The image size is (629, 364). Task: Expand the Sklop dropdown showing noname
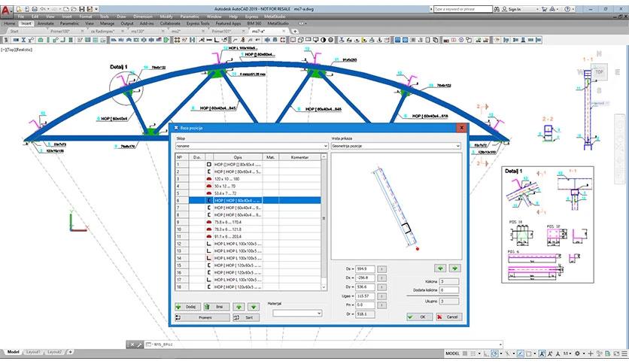pyautogui.click(x=251, y=146)
